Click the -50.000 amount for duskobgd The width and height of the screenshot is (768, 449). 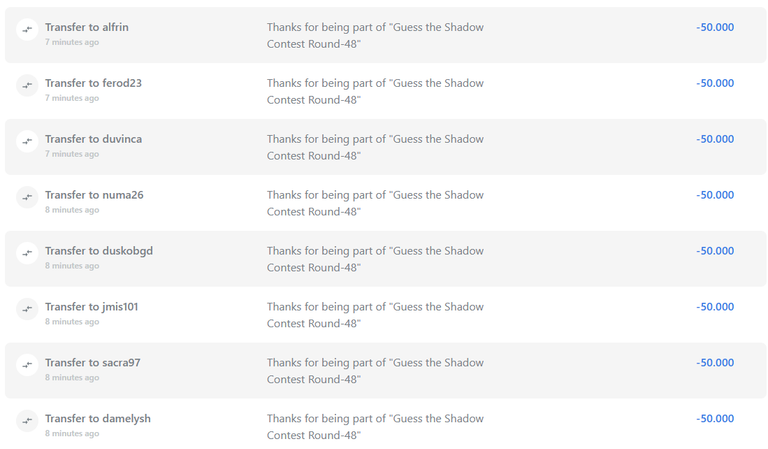pos(715,251)
